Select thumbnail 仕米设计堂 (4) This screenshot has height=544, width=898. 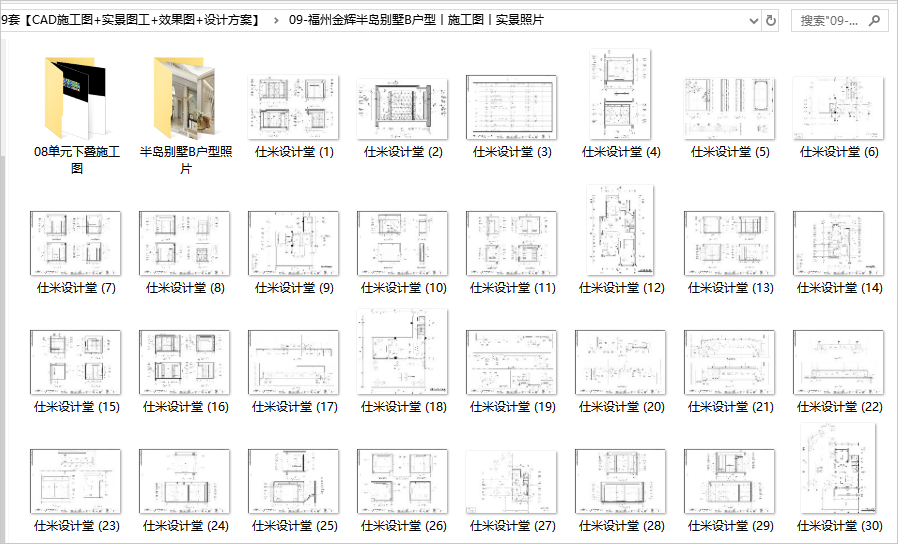click(620, 94)
